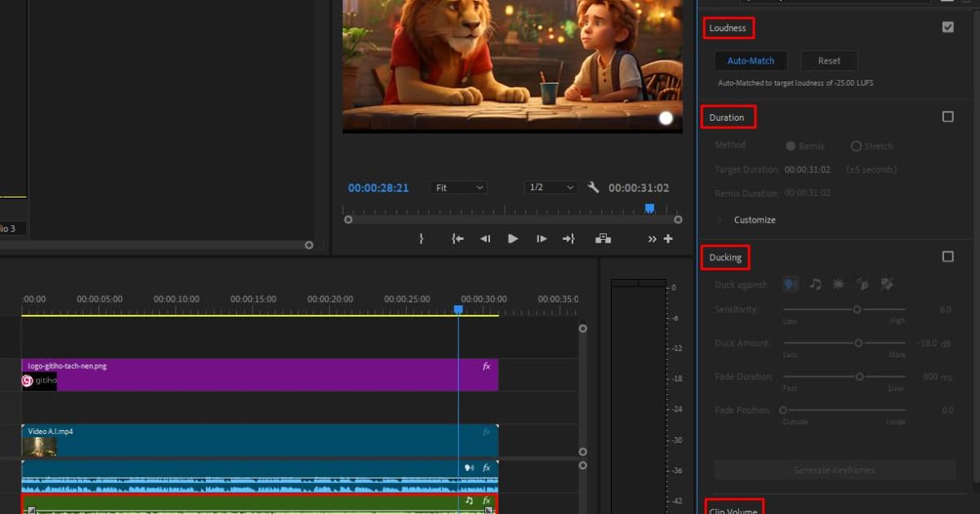Viewport: 980px width, 514px height.
Task: Open the Fit zoom level dropdown
Action: click(x=459, y=188)
